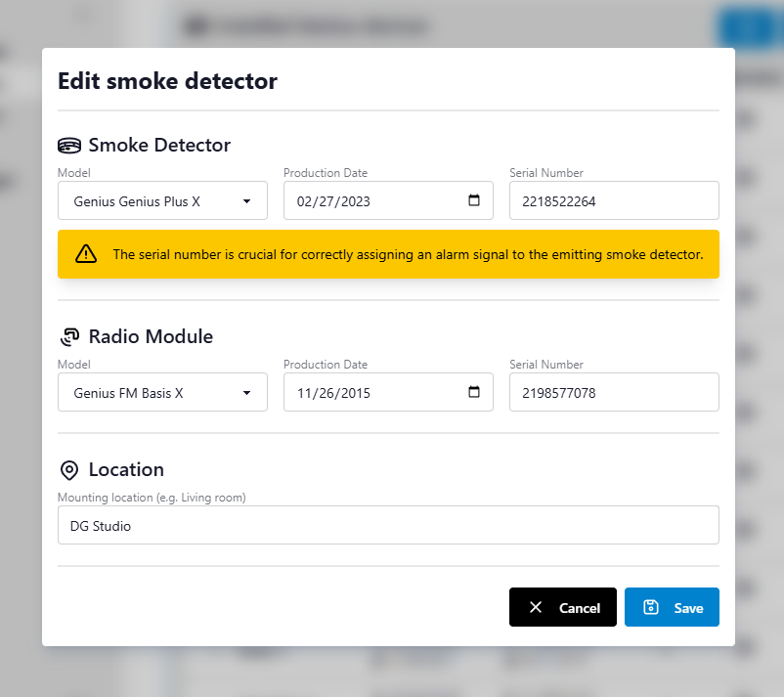
Task: Click the Edit smoke detector dialog title
Action: click(x=167, y=81)
